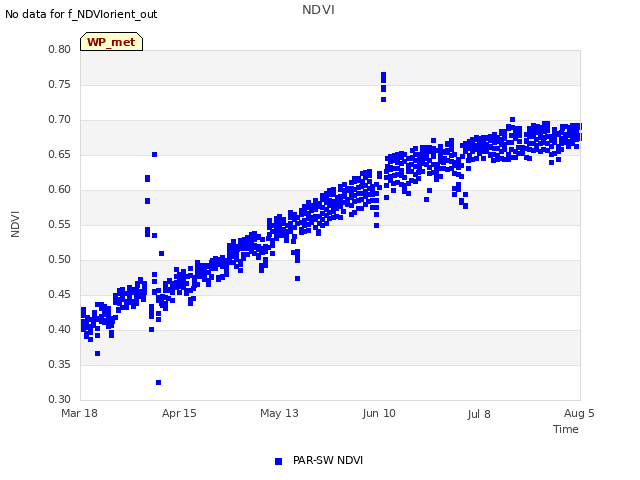This screenshot has height=480, width=640.
Task: Click the blue PAR-SW NDVI legend marker
Action: click(278, 461)
